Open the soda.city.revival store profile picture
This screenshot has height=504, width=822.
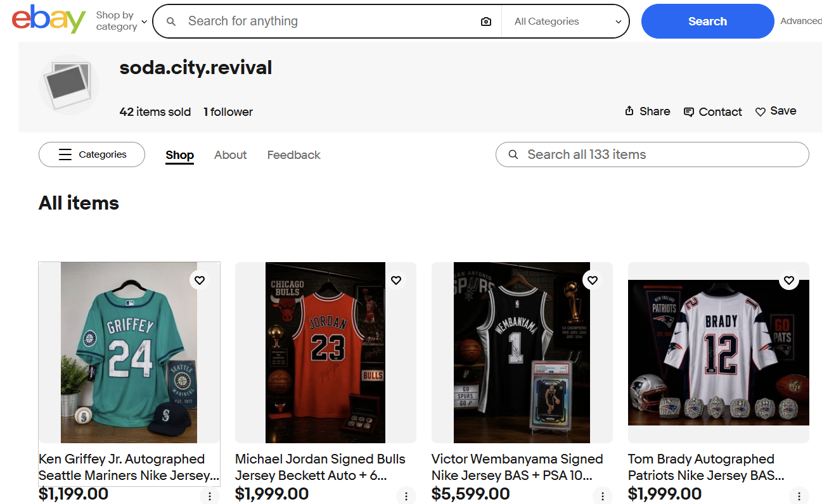pyautogui.click(x=69, y=84)
